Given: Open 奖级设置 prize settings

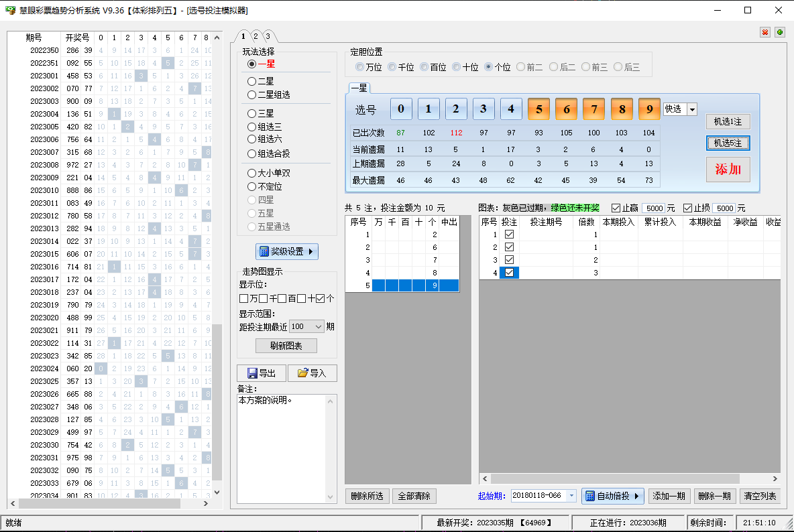Looking at the screenshot, I should point(286,251).
